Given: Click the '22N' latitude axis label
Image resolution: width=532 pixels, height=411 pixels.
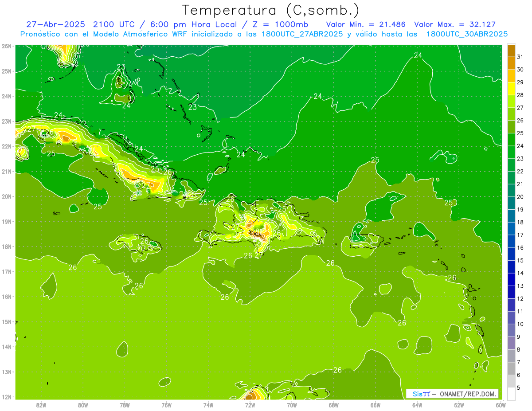Looking at the screenshot, I should [7, 146].
